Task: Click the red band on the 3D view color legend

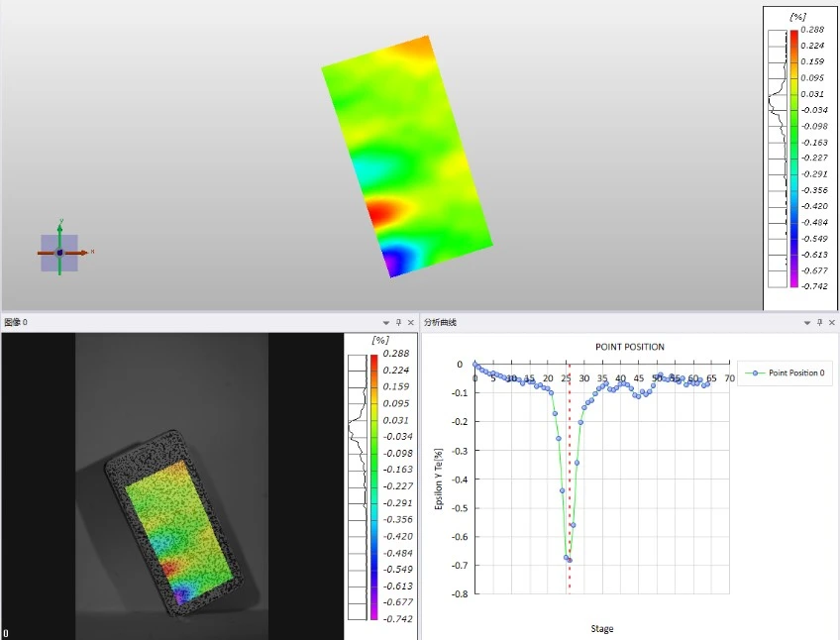Action: 793,38
